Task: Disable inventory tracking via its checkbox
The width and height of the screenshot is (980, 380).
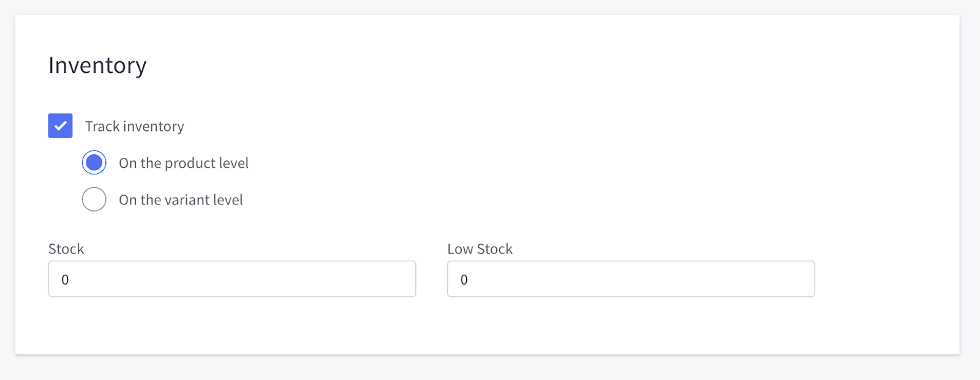Action: [x=59, y=125]
